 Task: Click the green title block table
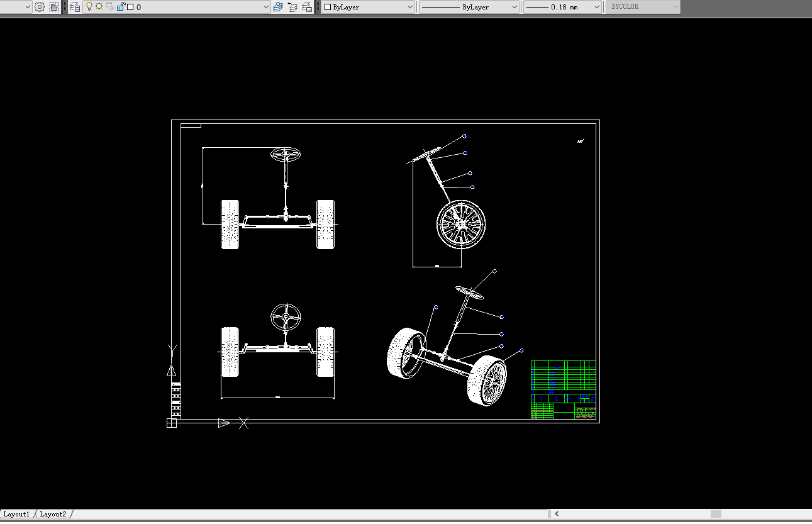563,389
